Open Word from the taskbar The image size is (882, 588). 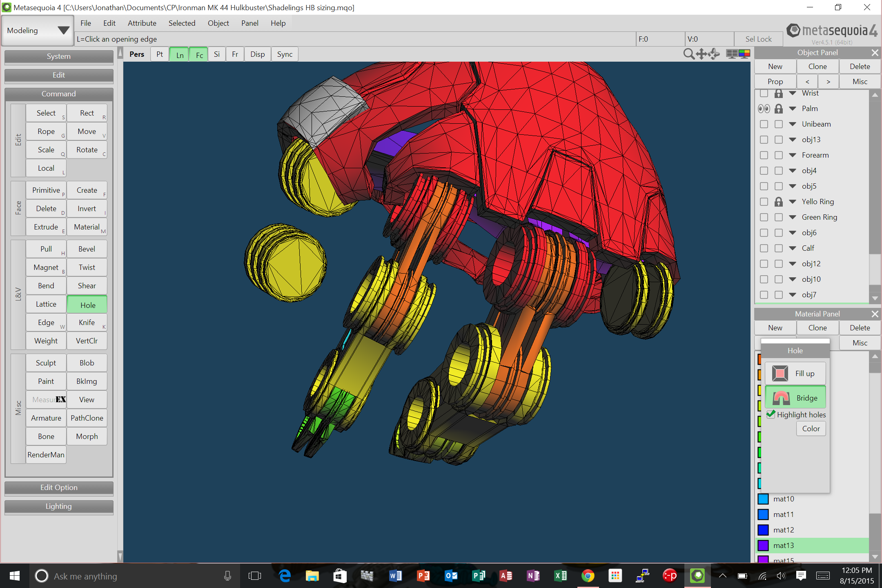395,576
